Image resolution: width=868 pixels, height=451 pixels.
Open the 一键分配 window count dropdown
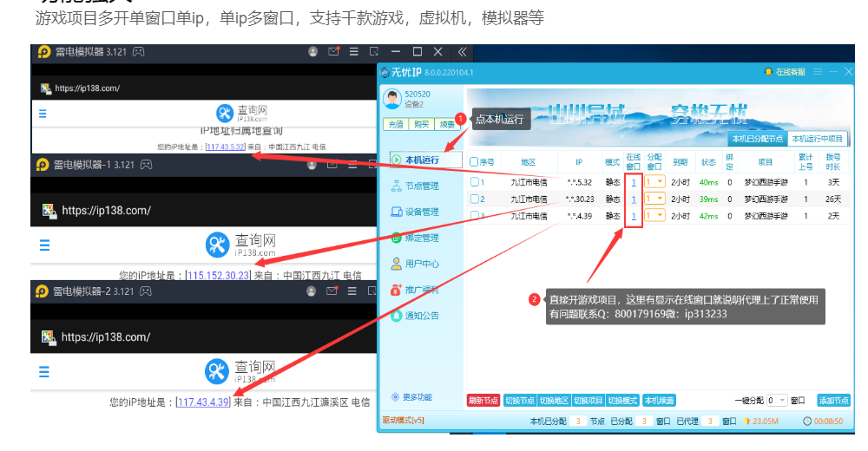tap(777, 400)
